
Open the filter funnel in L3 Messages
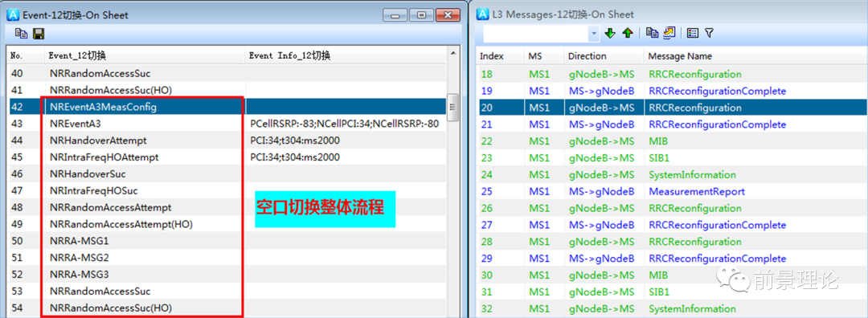[709, 33]
